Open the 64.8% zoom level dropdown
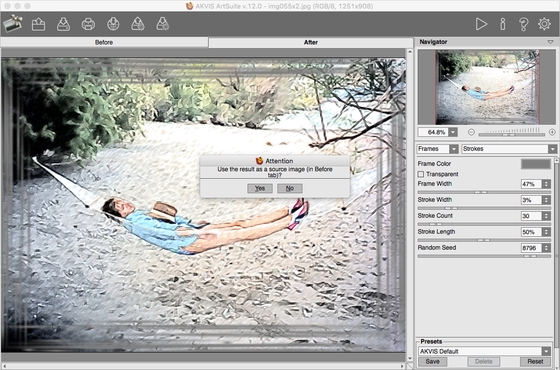 pyautogui.click(x=453, y=132)
